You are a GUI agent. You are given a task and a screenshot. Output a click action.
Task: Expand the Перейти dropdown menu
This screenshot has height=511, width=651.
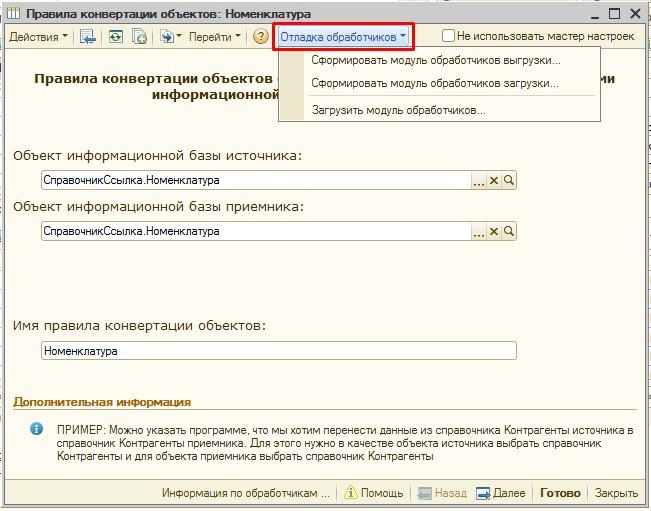point(214,37)
